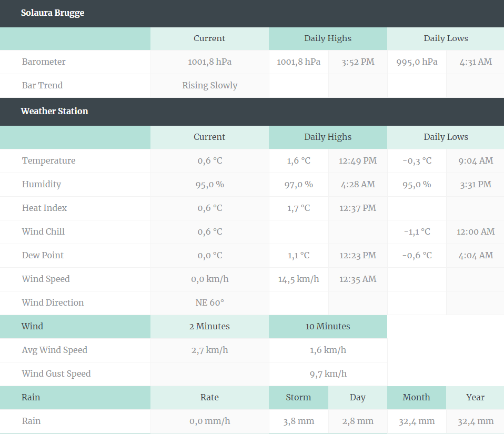Click wind chill low -1,1 °C
The image size is (504, 434).
[417, 232]
